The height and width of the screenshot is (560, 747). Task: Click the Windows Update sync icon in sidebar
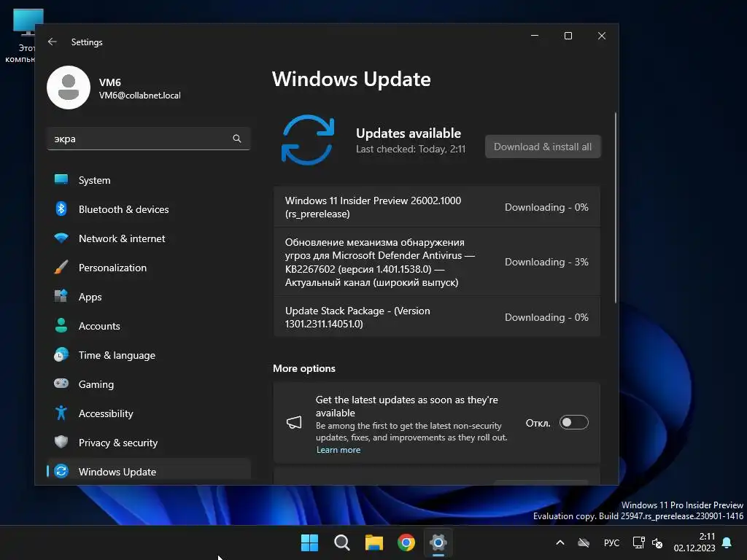click(x=61, y=471)
